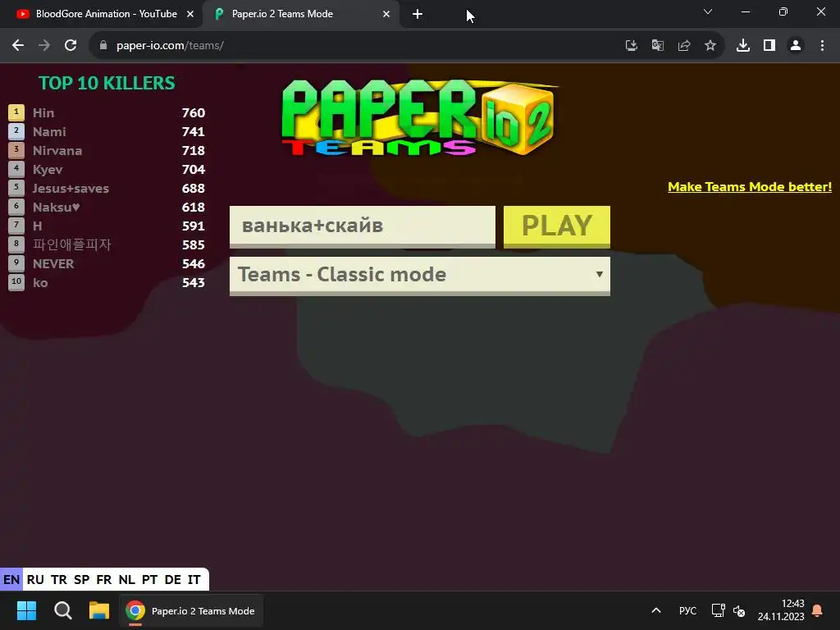The image size is (840, 630).
Task: Open Windows taskbar search
Action: [x=62, y=610]
